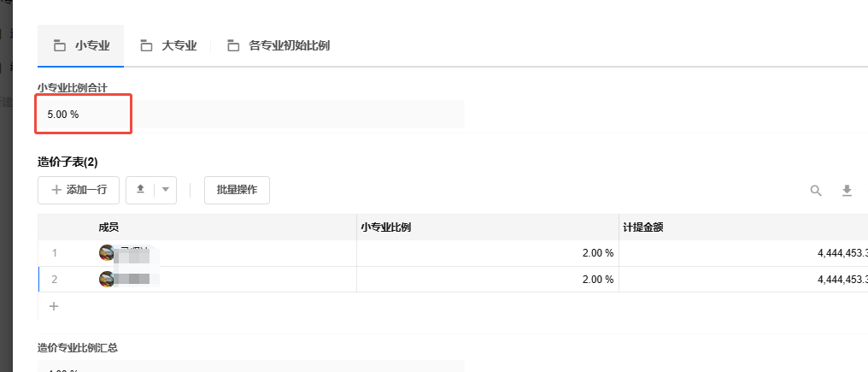Image resolution: width=868 pixels, height=372 pixels.
Task: Click the plus icon below table rows
Action: pos(54,305)
